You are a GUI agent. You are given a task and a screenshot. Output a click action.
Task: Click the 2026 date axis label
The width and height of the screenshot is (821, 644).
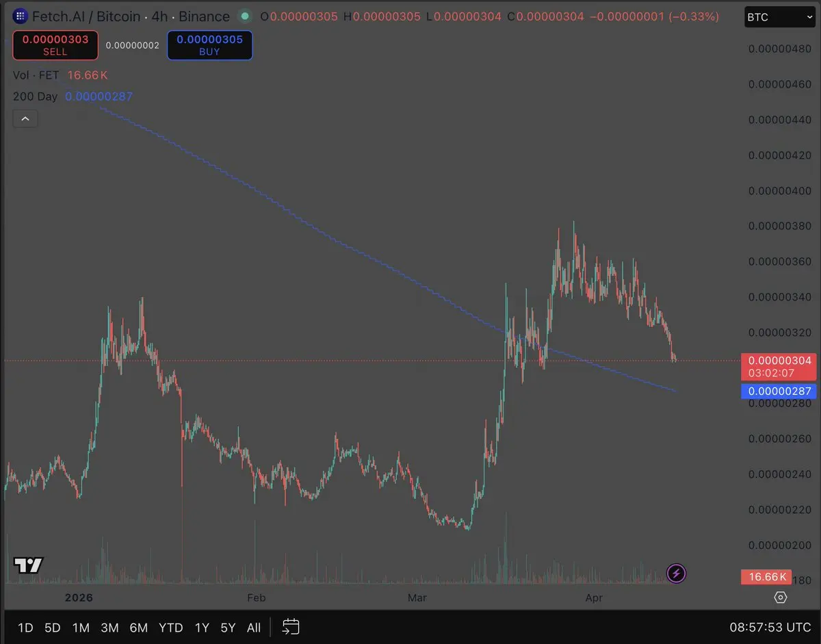[79, 597]
